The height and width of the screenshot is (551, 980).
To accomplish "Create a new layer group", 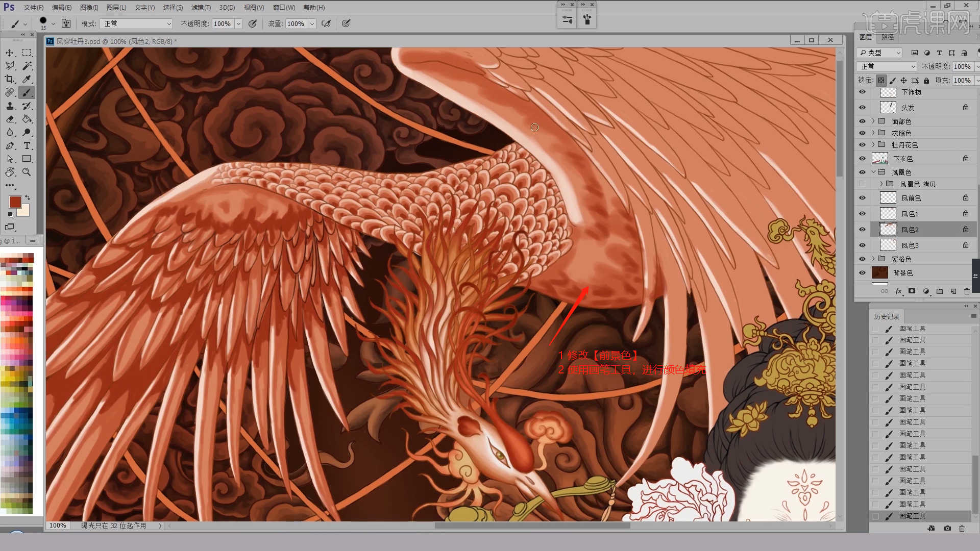I will pyautogui.click(x=940, y=291).
